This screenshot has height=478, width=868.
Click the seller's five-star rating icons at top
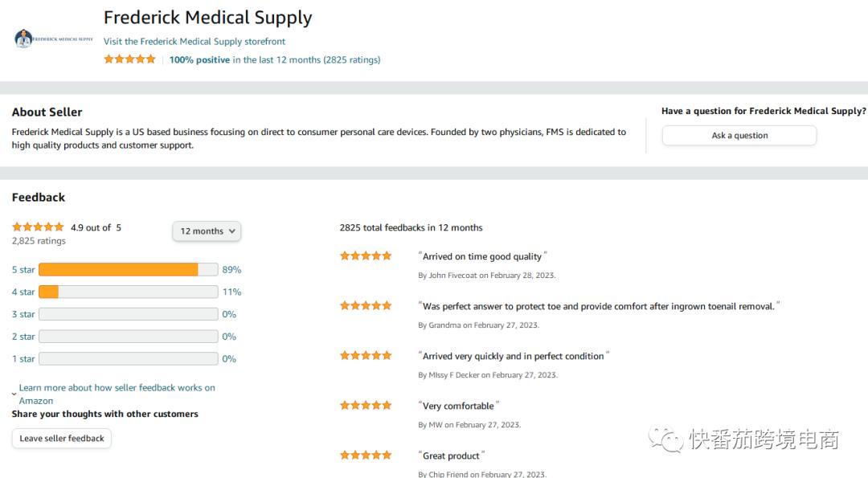click(129, 59)
